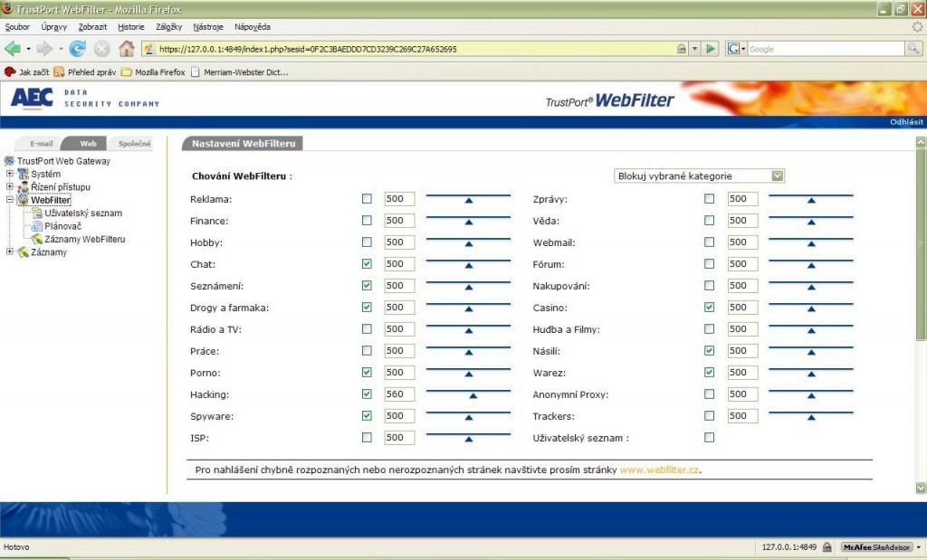
Task: Click the Google search input field
Action: pyautogui.click(x=826, y=49)
